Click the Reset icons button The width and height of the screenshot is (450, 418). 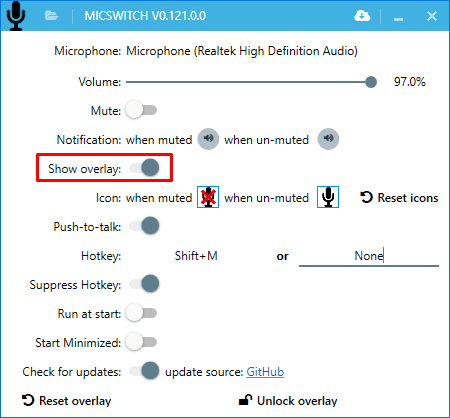click(x=399, y=198)
